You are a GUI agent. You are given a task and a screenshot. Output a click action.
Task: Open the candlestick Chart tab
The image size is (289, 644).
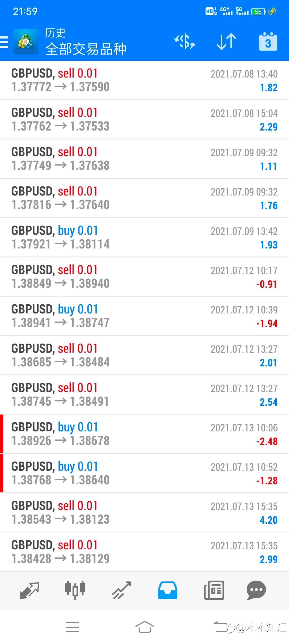(x=75, y=591)
